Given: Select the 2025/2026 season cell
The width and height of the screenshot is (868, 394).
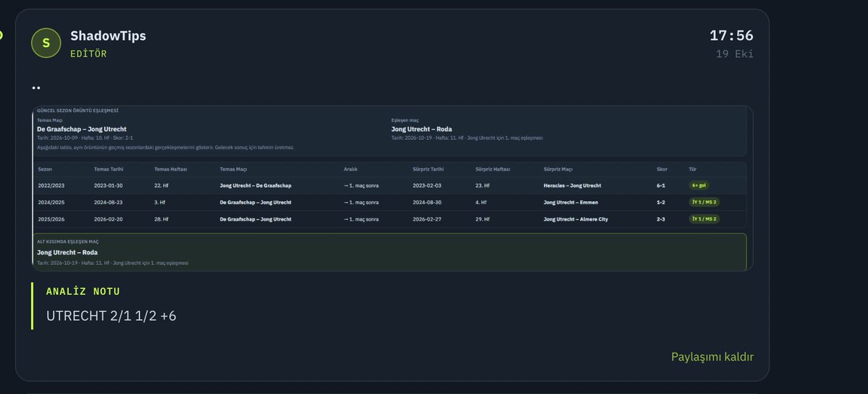Looking at the screenshot, I should point(51,219).
